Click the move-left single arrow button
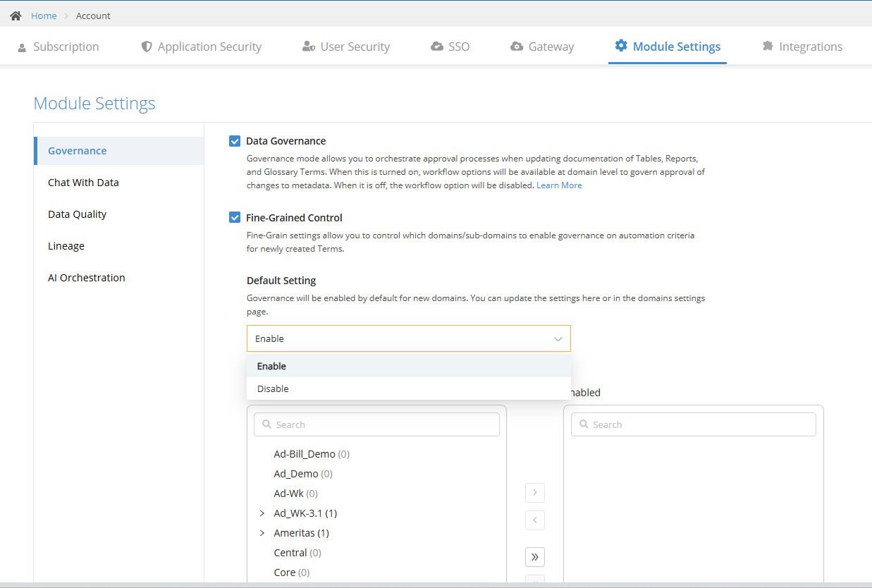The height and width of the screenshot is (588, 872). click(535, 520)
